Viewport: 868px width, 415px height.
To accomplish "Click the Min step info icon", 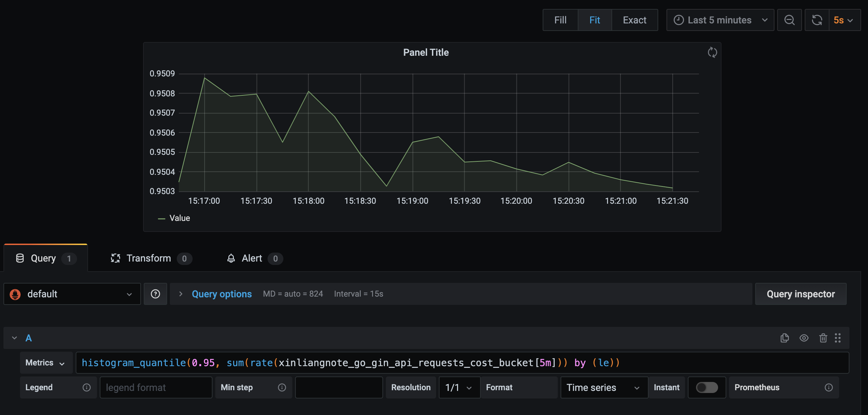I will [x=282, y=387].
